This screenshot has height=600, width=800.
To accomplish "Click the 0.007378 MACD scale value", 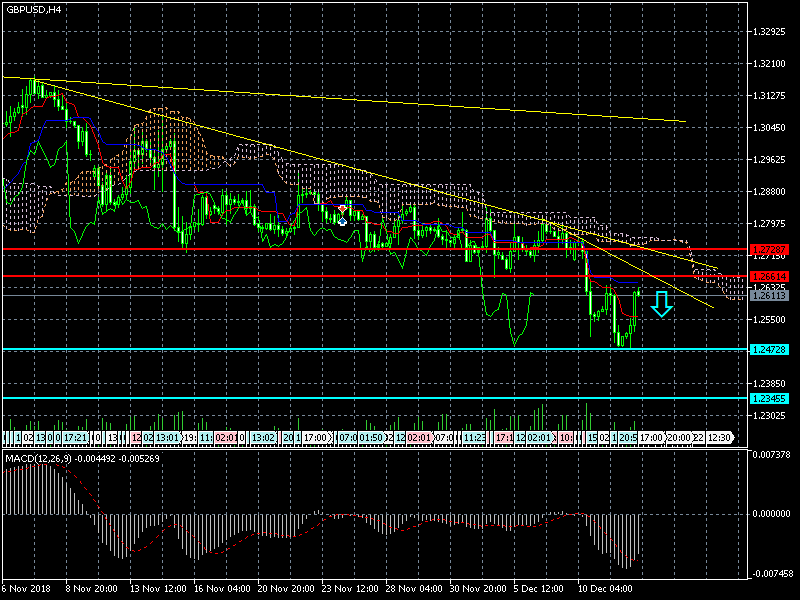I will (x=769, y=455).
